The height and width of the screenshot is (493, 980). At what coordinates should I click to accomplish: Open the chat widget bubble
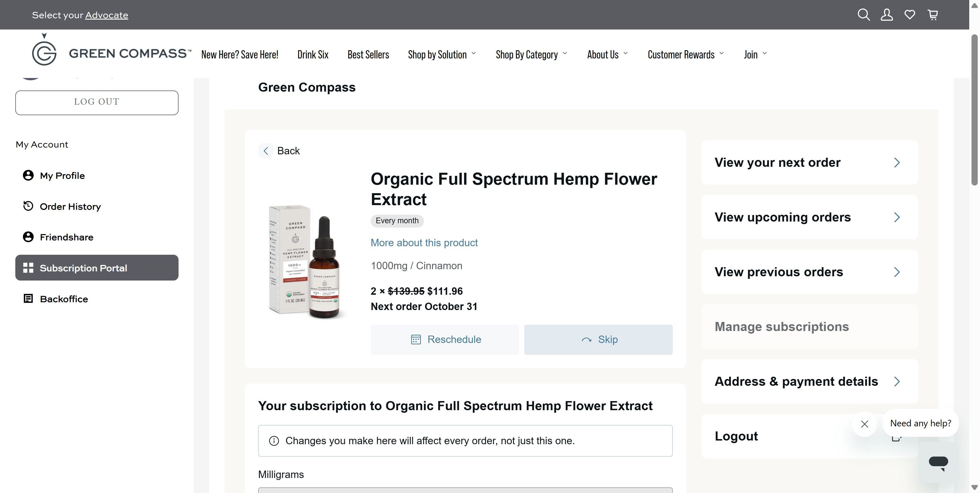click(939, 463)
